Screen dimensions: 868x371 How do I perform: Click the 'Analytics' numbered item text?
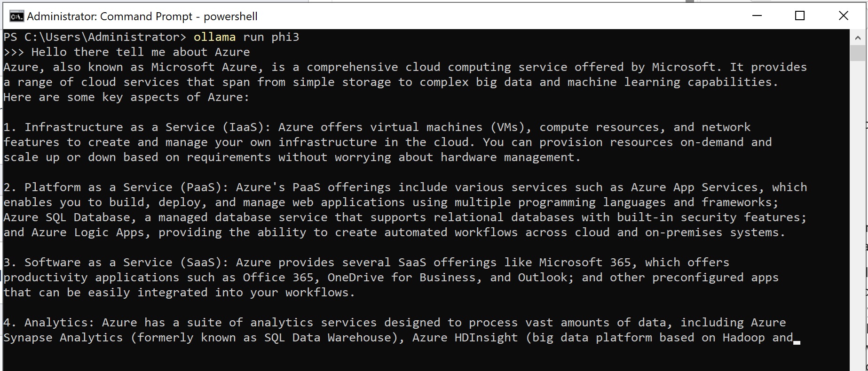[x=56, y=322]
